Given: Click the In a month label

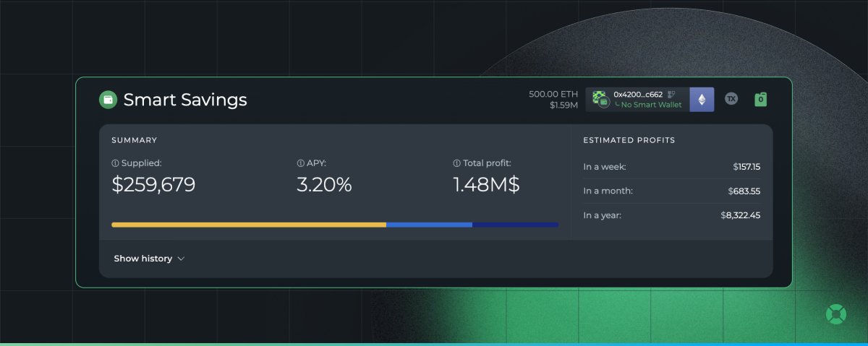Looking at the screenshot, I should pyautogui.click(x=608, y=191).
